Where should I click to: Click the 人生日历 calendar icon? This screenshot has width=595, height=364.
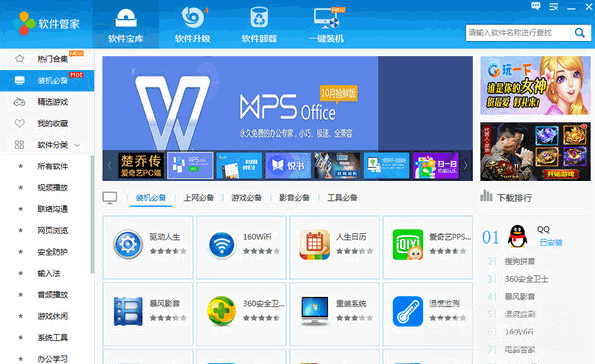click(x=314, y=245)
